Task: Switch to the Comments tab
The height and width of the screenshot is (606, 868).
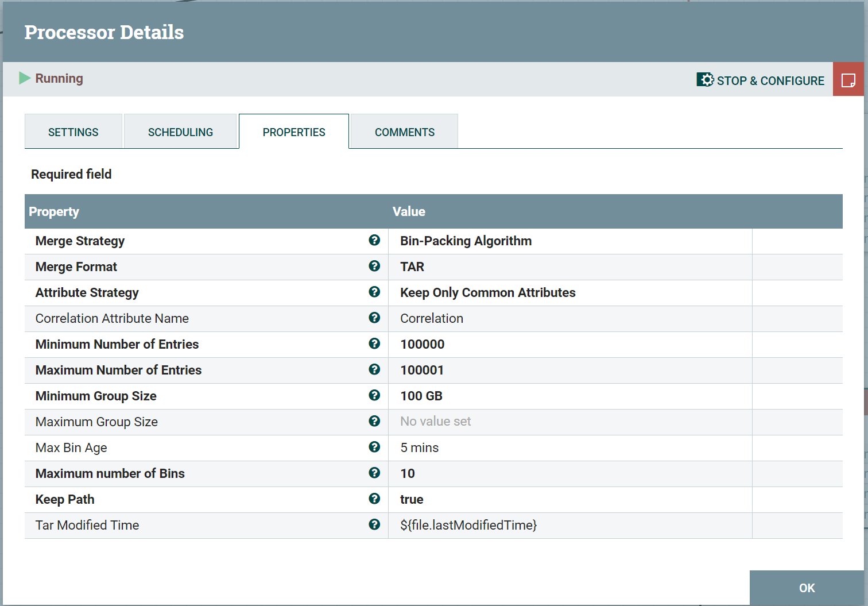Action: [404, 132]
